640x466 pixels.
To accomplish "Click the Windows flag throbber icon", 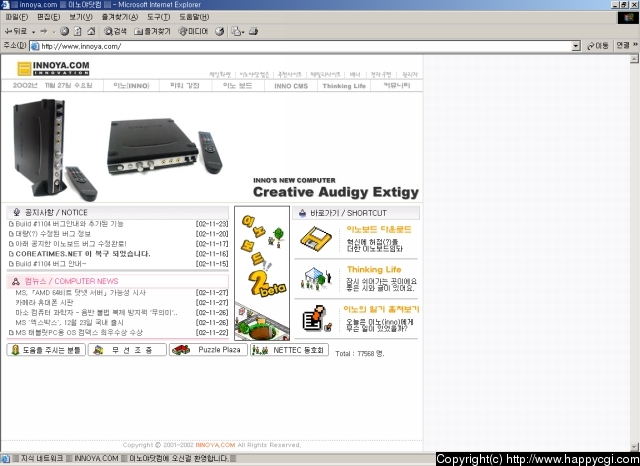I will [628, 18].
